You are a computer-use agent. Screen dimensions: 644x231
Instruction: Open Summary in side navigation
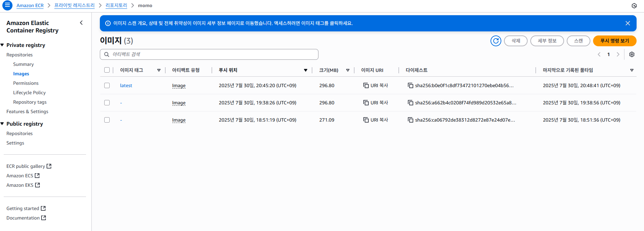[x=23, y=64]
